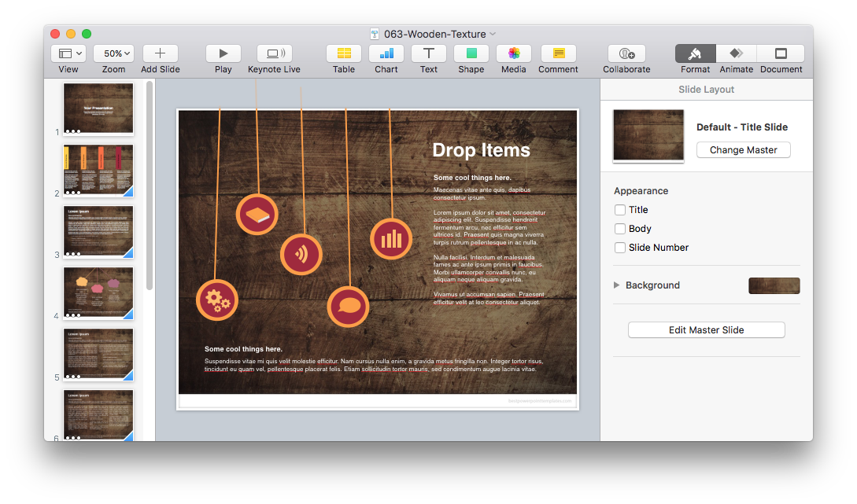Screen dimensions: 857x504
Task: Click the Edit Master Slide button
Action: tap(706, 330)
